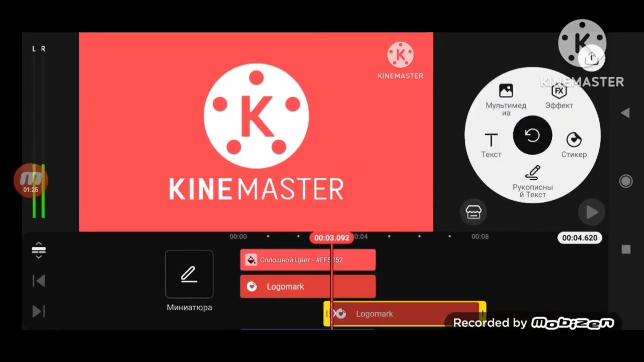This screenshot has width=644, height=362.
Task: Edit the Миниатюра thumbnail
Action: tap(189, 275)
